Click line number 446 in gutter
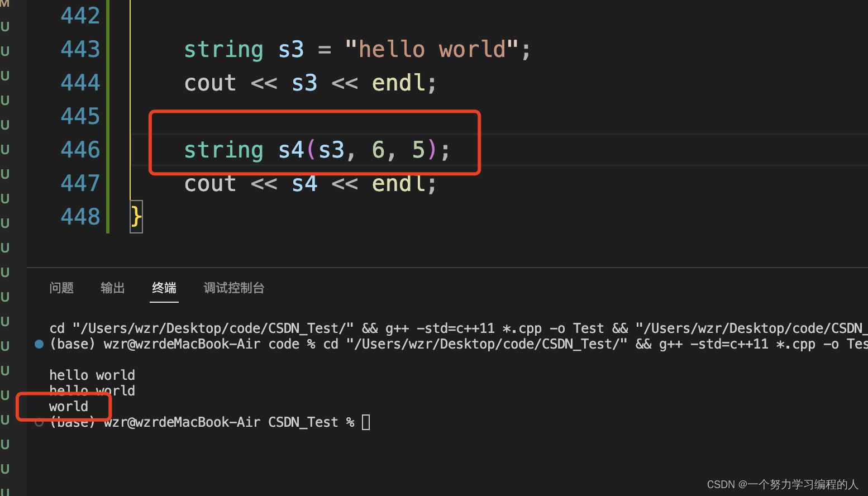This screenshot has height=496, width=868. point(80,150)
